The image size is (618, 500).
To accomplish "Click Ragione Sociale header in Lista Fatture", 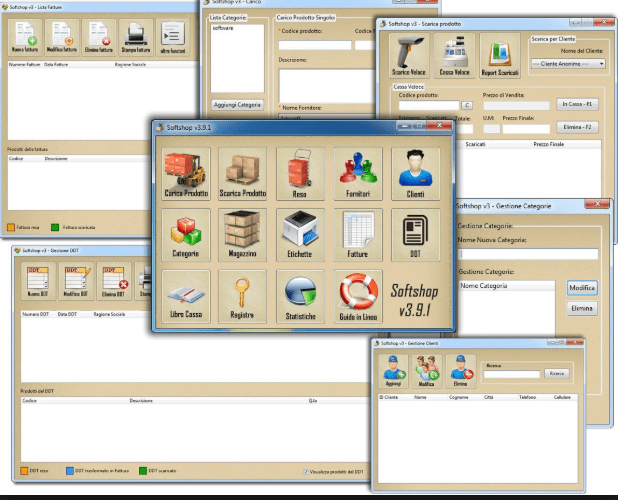I will [x=130, y=64].
